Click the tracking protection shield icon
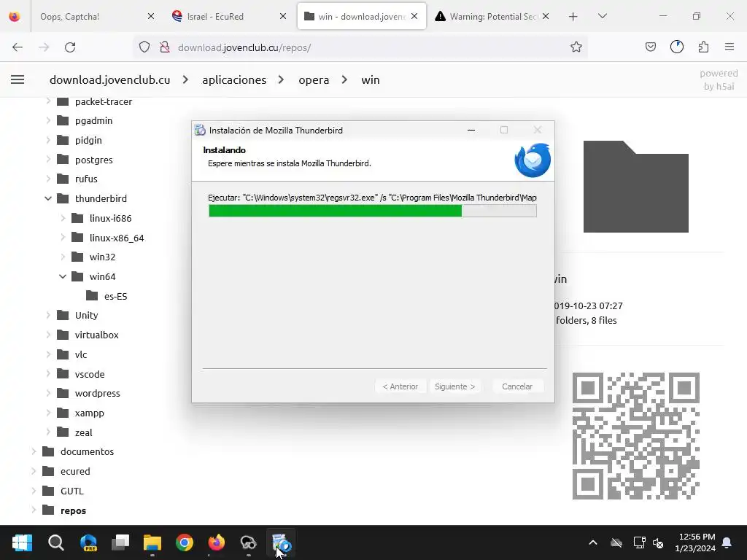This screenshot has height=560, width=747. coord(144,47)
